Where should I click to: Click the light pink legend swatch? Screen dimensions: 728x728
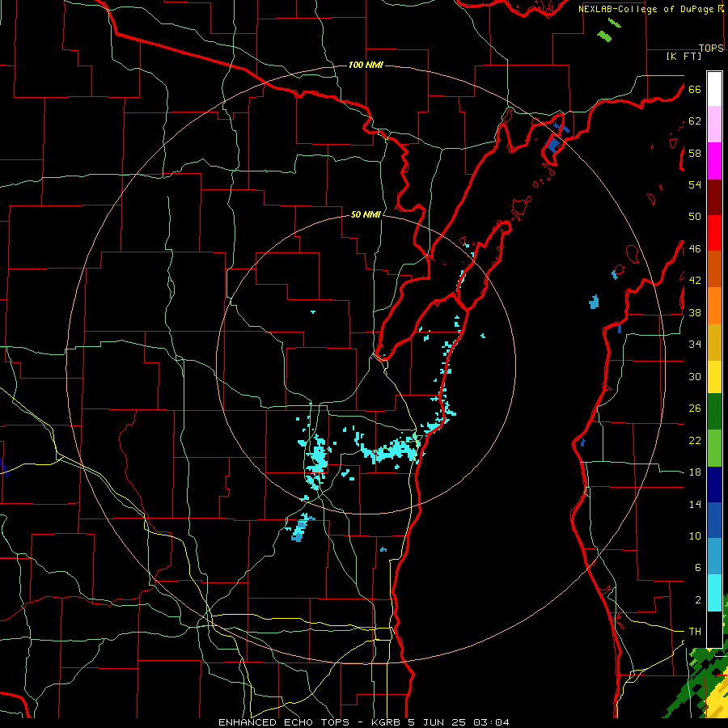714,125
